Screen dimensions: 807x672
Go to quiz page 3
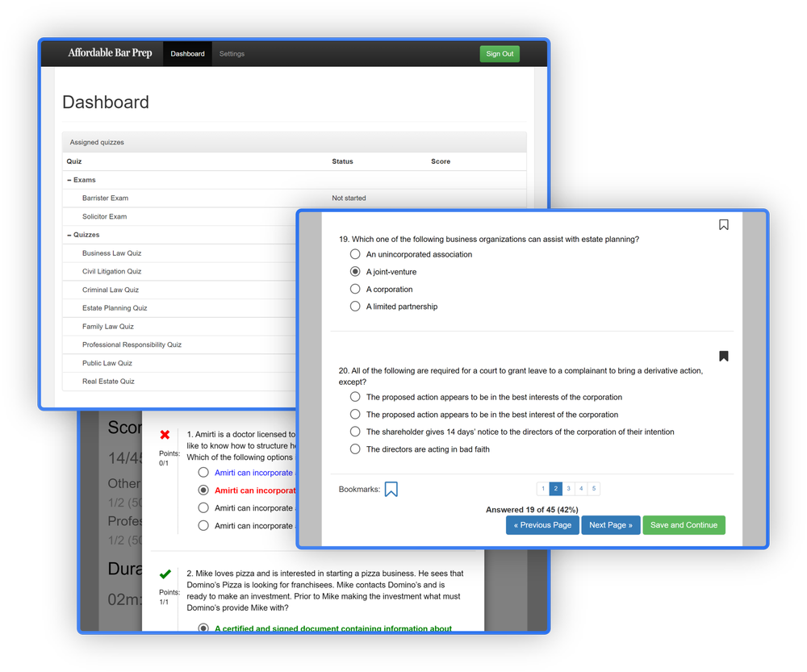click(x=568, y=488)
